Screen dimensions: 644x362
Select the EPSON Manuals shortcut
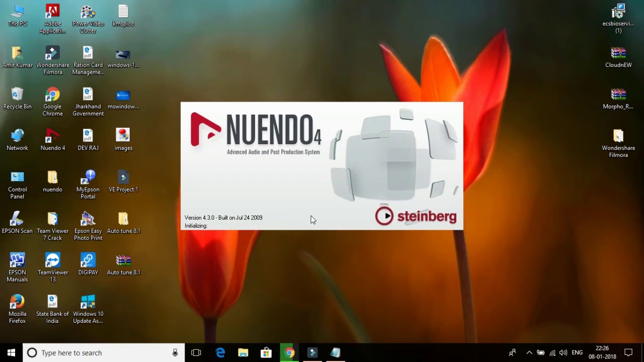[17, 267]
